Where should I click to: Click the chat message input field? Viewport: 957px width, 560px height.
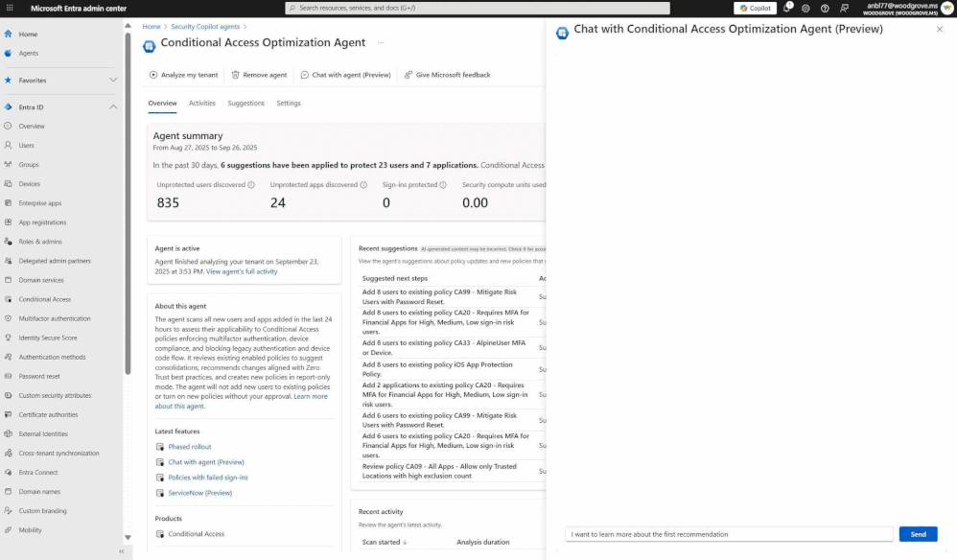coord(729,534)
